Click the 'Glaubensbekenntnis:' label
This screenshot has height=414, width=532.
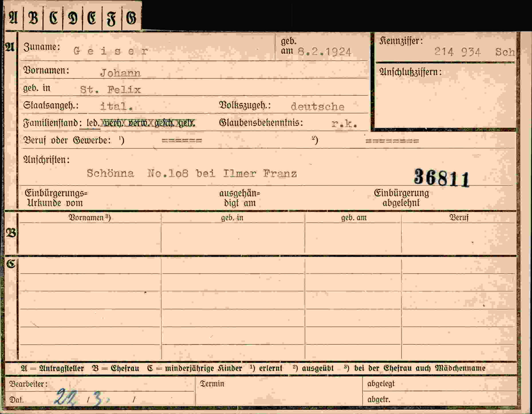[261, 123]
